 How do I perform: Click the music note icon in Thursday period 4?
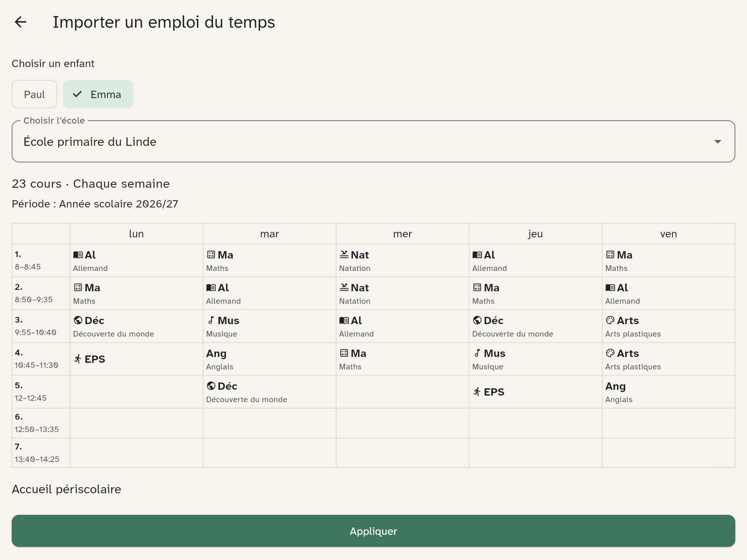tap(477, 353)
